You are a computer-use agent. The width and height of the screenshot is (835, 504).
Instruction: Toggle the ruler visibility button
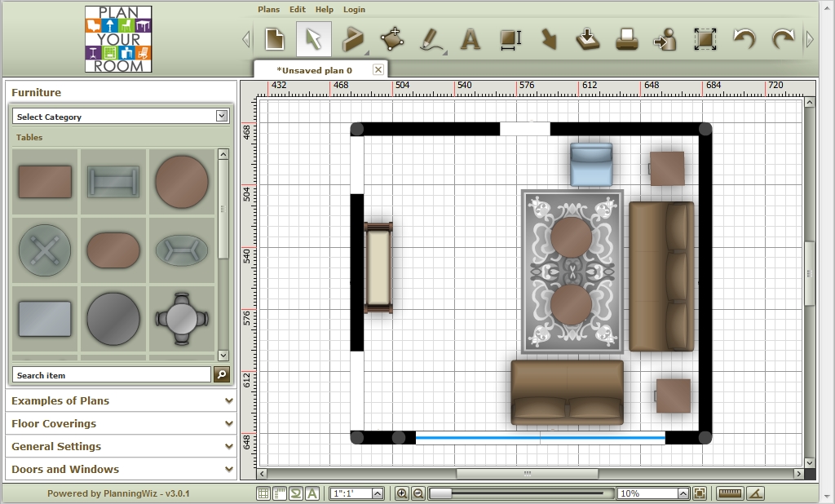[279, 492]
